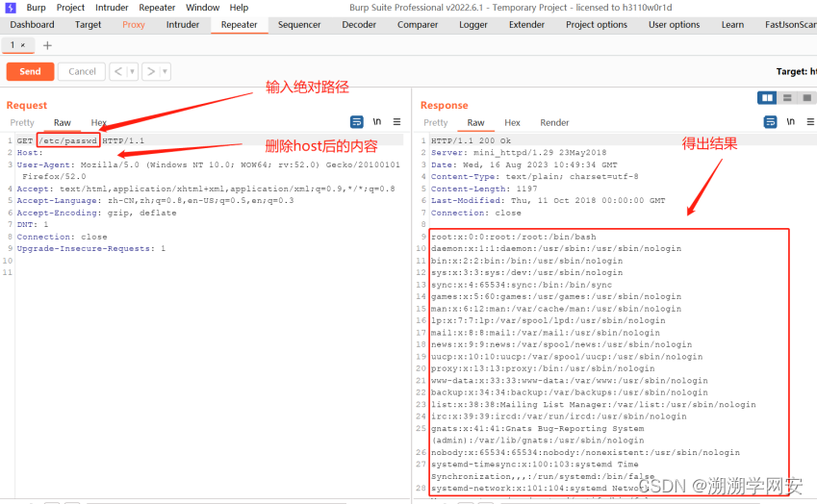
Task: Toggle Response message word wrap icon
Action: pyautogui.click(x=770, y=122)
